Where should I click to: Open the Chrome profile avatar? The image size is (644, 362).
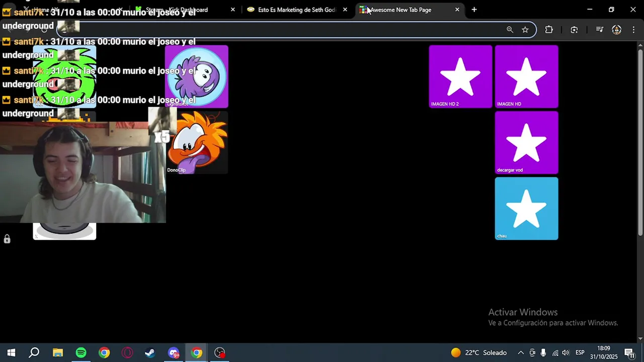616,30
